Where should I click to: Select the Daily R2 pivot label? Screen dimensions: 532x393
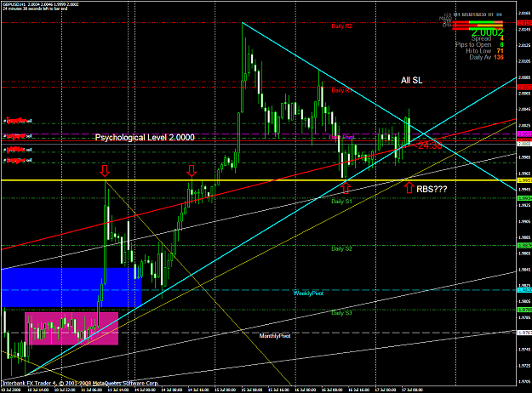pyautogui.click(x=342, y=26)
